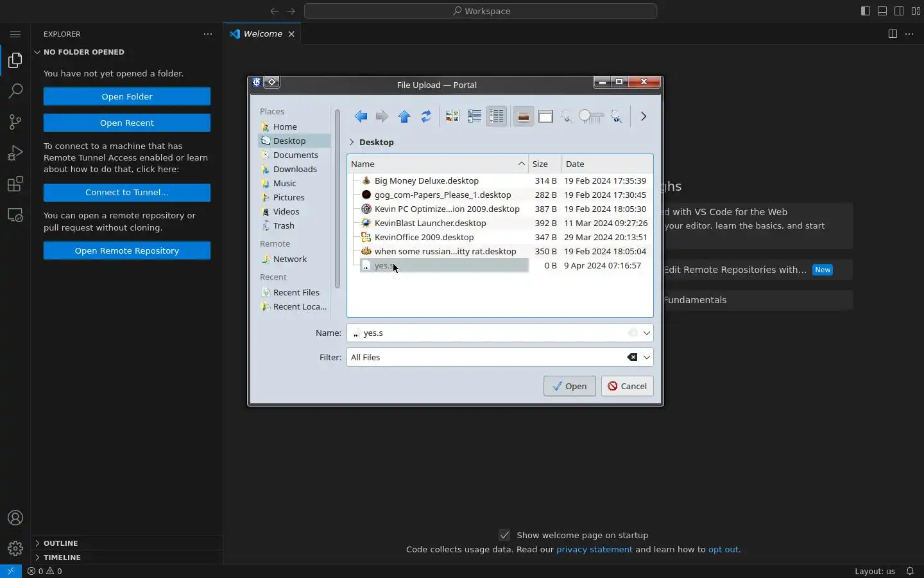Click the Workspace command center search
Screen dimensions: 924x578
tap(481, 11)
